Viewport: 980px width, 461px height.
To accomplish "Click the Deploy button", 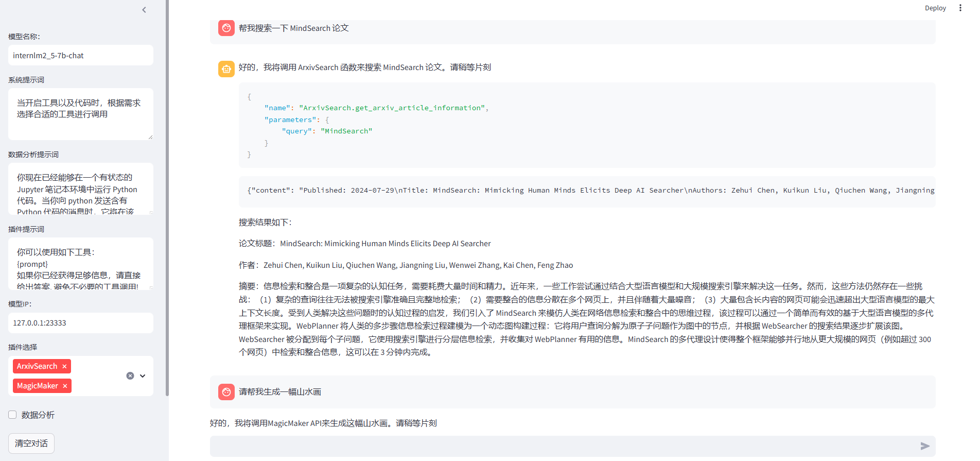I will 935,8.
